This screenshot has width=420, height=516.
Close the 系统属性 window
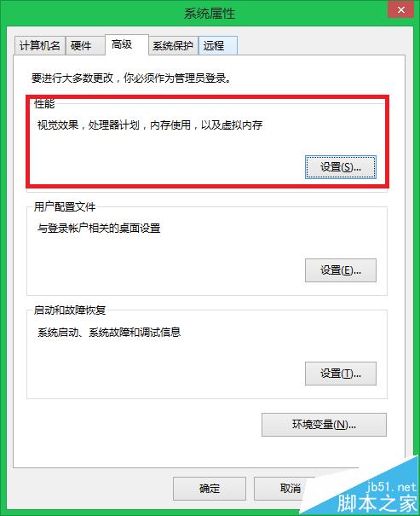coord(400,9)
